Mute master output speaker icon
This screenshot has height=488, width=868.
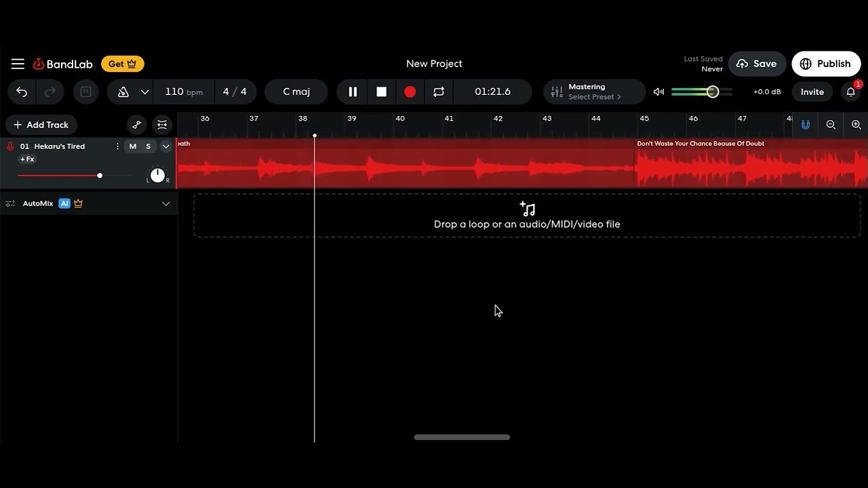pyautogui.click(x=658, y=91)
